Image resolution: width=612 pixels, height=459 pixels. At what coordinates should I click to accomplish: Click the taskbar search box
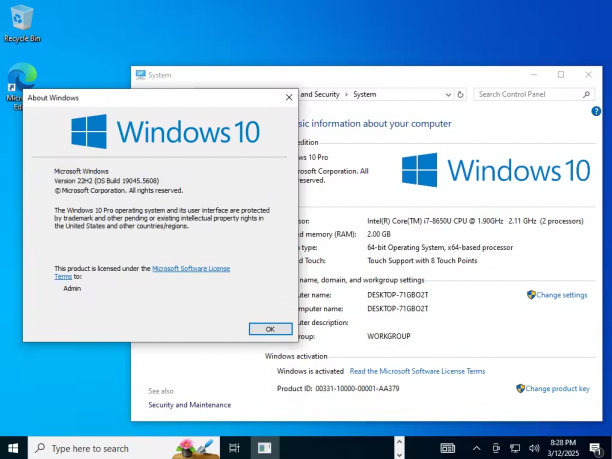click(123, 448)
